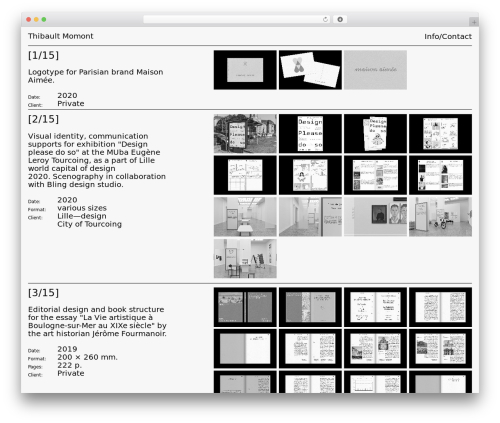The height and width of the screenshot is (423, 500).
Task: Open book title page spread thumbnail
Action: 375,307
